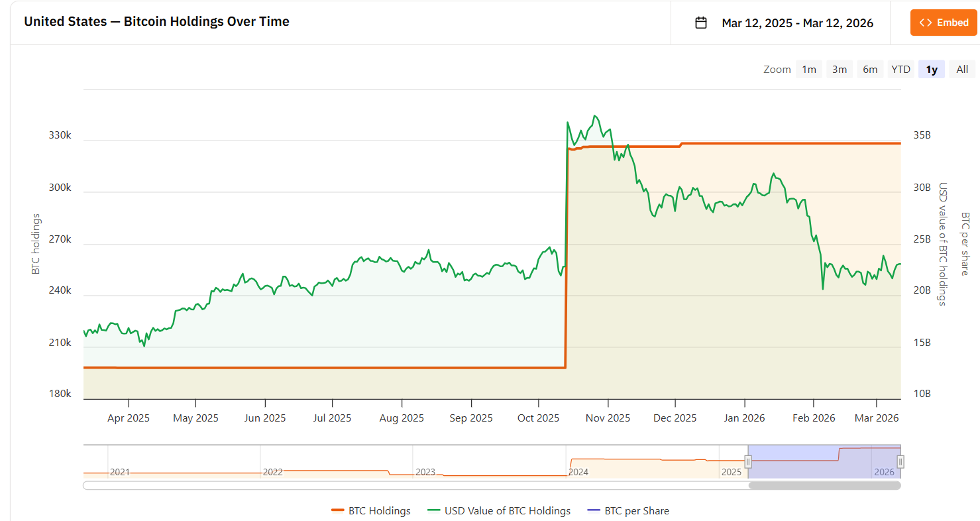Click the navigator horizontal scrollbar thumb
Screen dimensions: 980x521
point(824,486)
